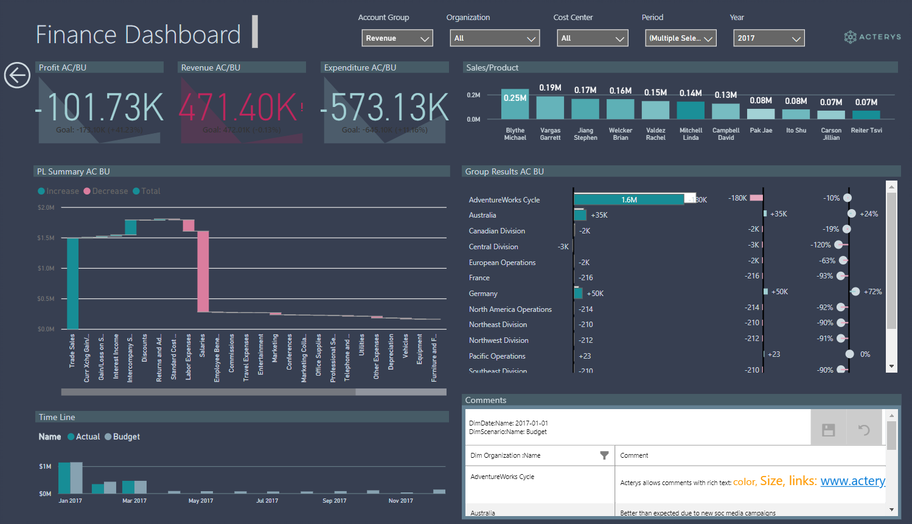Image resolution: width=912 pixels, height=524 pixels.
Task: Open the Cost Center dropdown
Action: 592,38
